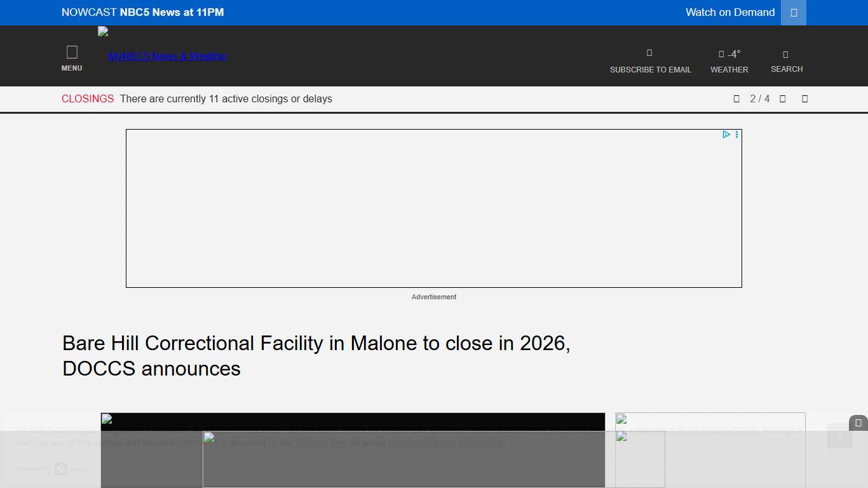868x488 pixels.
Task: Open the MyNBC5 News & Weather link
Action: tap(168, 56)
